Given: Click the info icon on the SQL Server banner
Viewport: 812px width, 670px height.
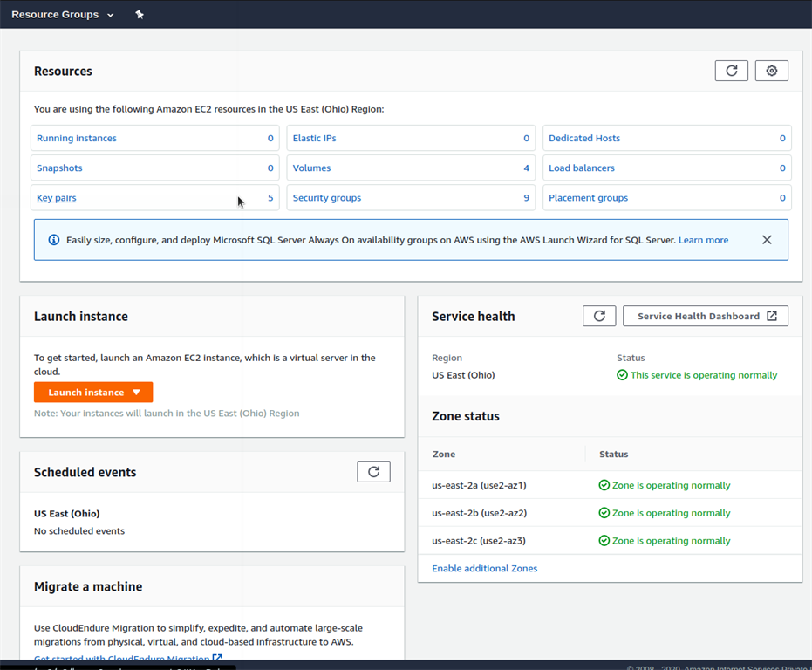Looking at the screenshot, I should 53,239.
